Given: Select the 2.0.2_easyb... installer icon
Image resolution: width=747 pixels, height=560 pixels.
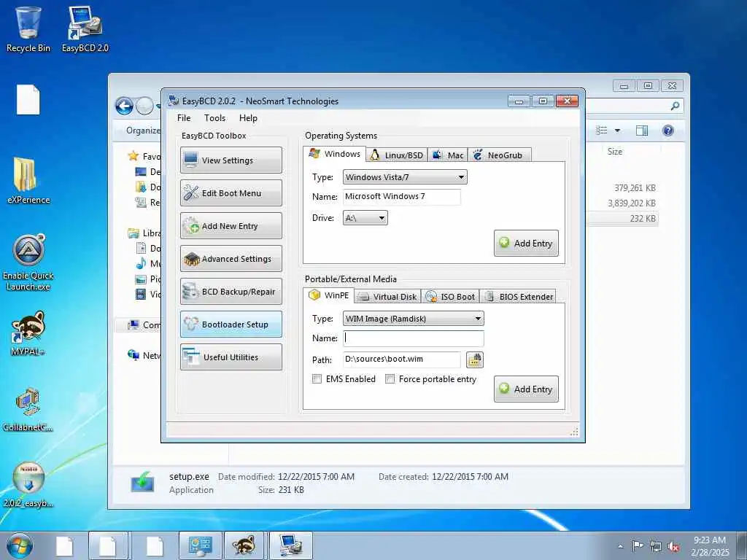Looking at the screenshot, I should 28,485.
